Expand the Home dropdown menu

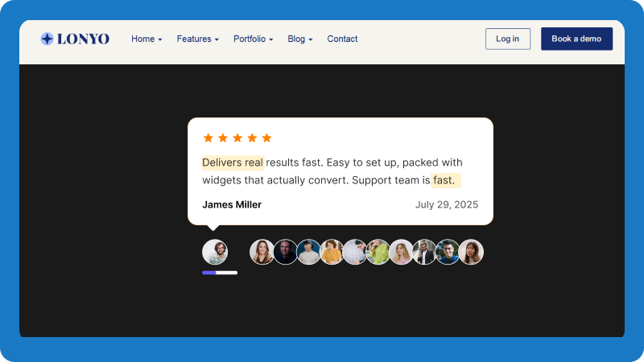click(x=147, y=39)
